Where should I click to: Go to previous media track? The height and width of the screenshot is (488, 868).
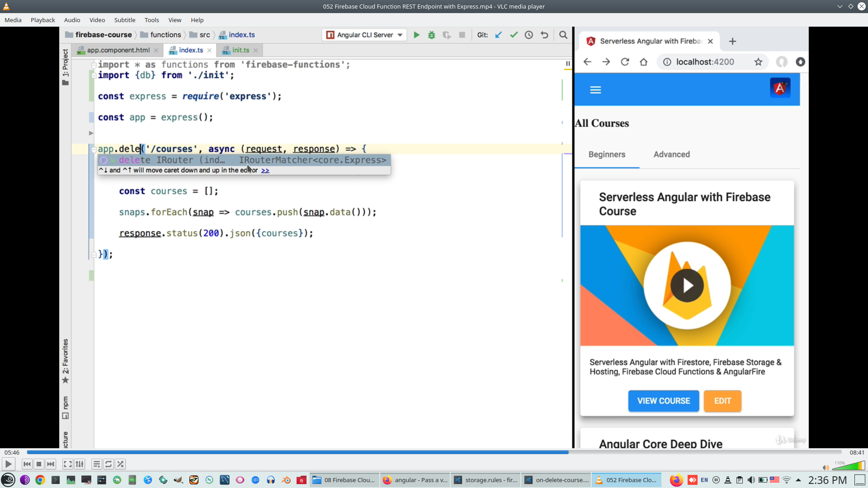coord(27,464)
